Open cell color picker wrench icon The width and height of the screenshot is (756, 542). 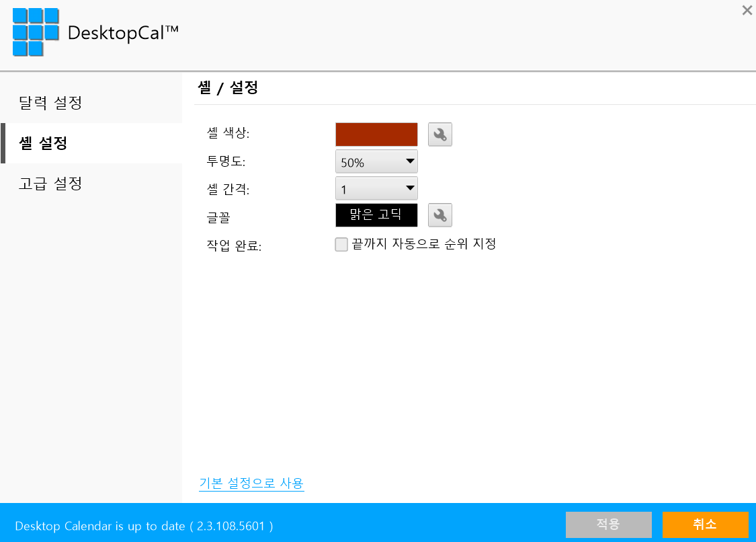coord(439,134)
